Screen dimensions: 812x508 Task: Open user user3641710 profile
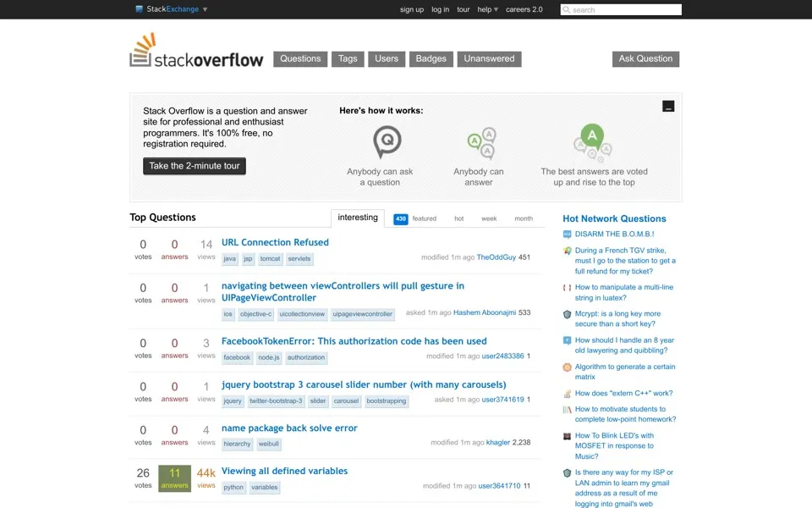[499, 486]
